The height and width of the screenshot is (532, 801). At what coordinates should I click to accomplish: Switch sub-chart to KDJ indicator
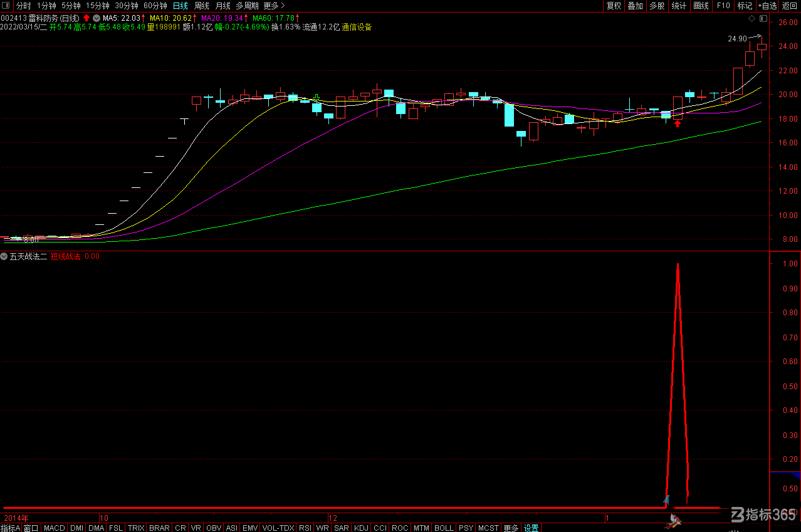(361, 528)
